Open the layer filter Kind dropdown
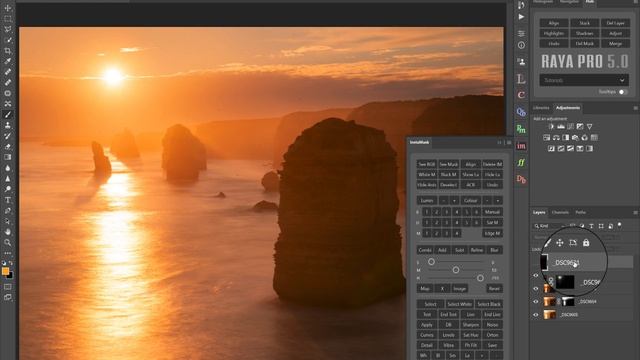640x360 pixels. tap(549, 226)
